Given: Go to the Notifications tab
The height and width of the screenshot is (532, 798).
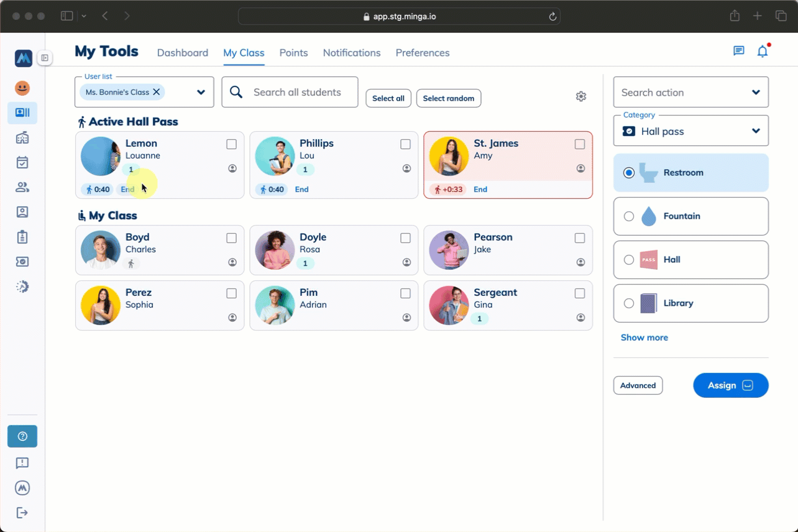Looking at the screenshot, I should [352, 53].
